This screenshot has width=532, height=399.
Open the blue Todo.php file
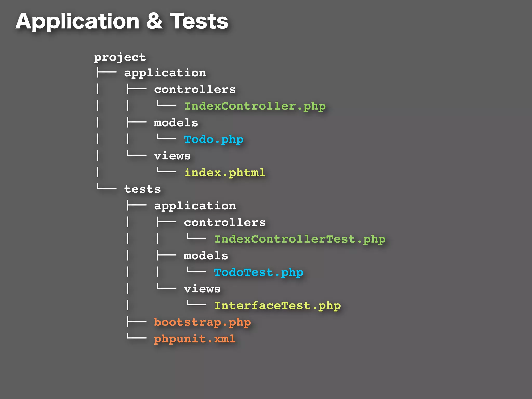214,139
